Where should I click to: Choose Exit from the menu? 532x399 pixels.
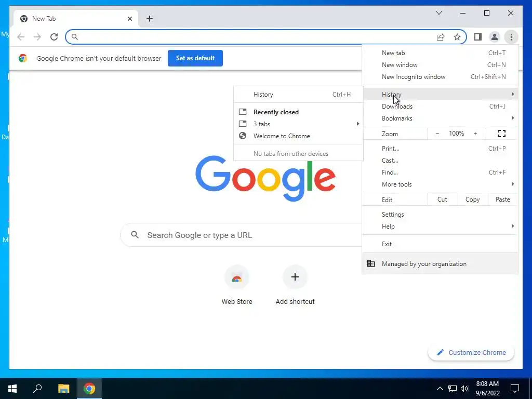point(440,244)
